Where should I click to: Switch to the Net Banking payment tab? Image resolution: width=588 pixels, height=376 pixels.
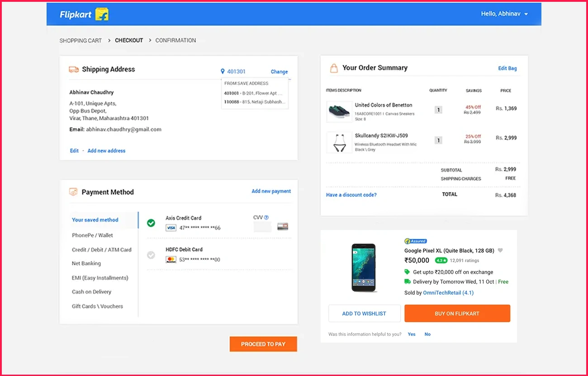[x=86, y=263]
